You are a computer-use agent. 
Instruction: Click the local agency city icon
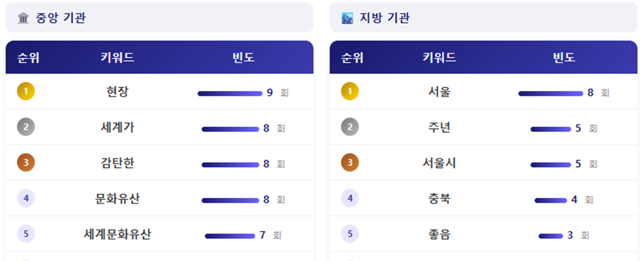point(347,19)
